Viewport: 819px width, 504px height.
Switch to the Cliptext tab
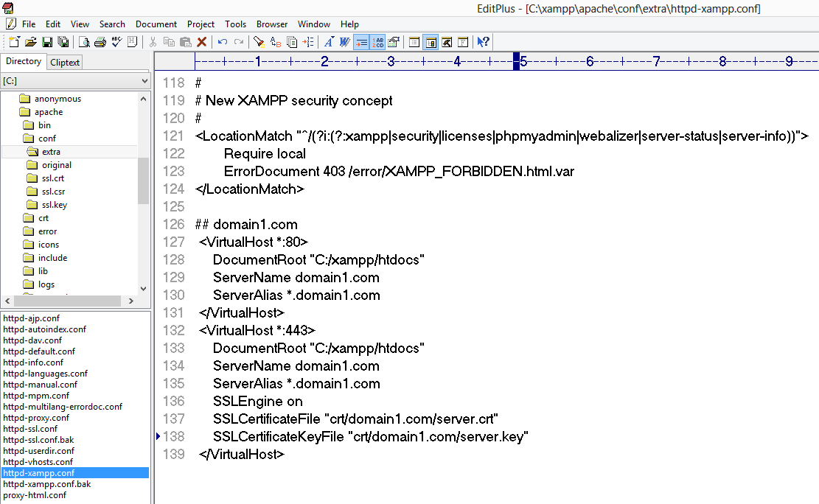pos(65,63)
